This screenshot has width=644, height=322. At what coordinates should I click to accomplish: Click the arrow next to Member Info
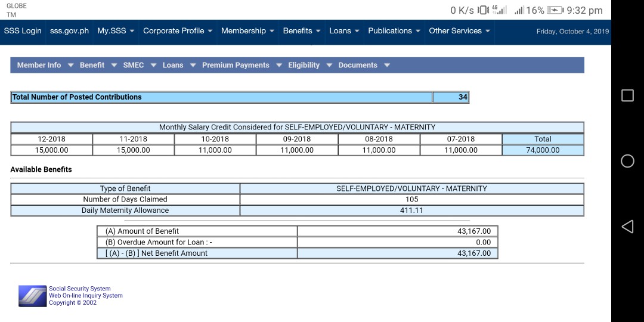(x=70, y=66)
